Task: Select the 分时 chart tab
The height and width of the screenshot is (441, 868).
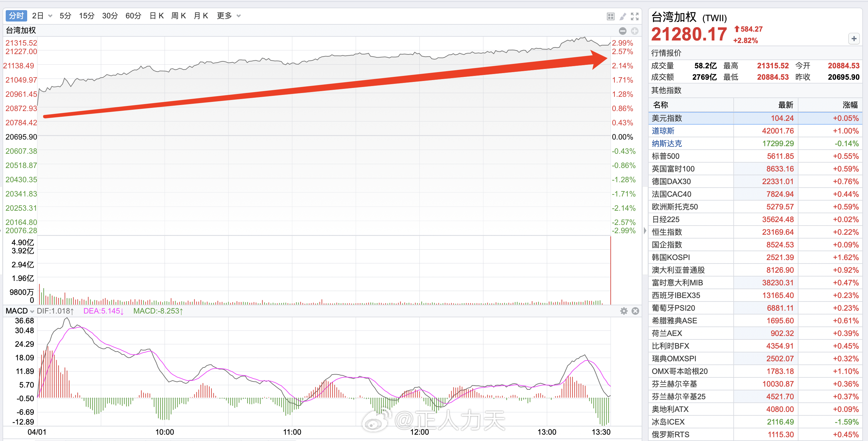Action: point(16,16)
